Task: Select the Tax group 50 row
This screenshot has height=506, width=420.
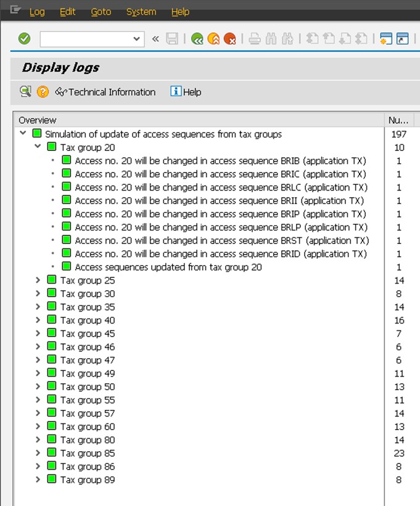Action: pos(87,386)
